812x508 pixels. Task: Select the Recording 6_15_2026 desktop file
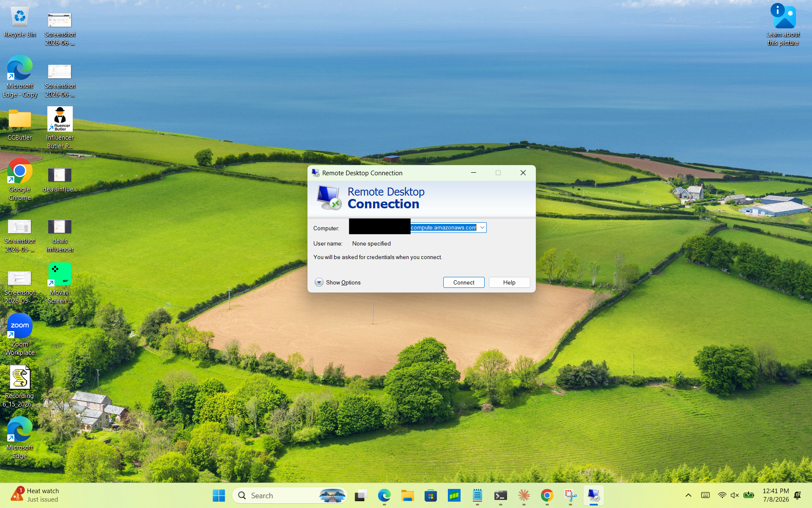[19, 387]
